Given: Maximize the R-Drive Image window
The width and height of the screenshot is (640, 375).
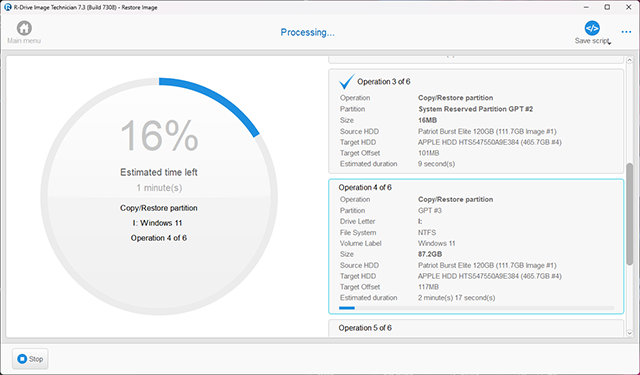Looking at the screenshot, I should coord(607,7).
